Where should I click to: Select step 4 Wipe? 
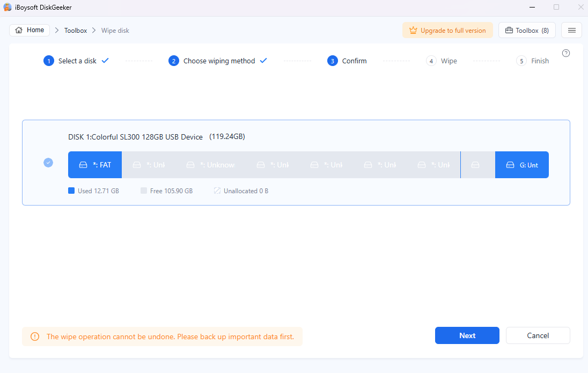[x=442, y=61]
